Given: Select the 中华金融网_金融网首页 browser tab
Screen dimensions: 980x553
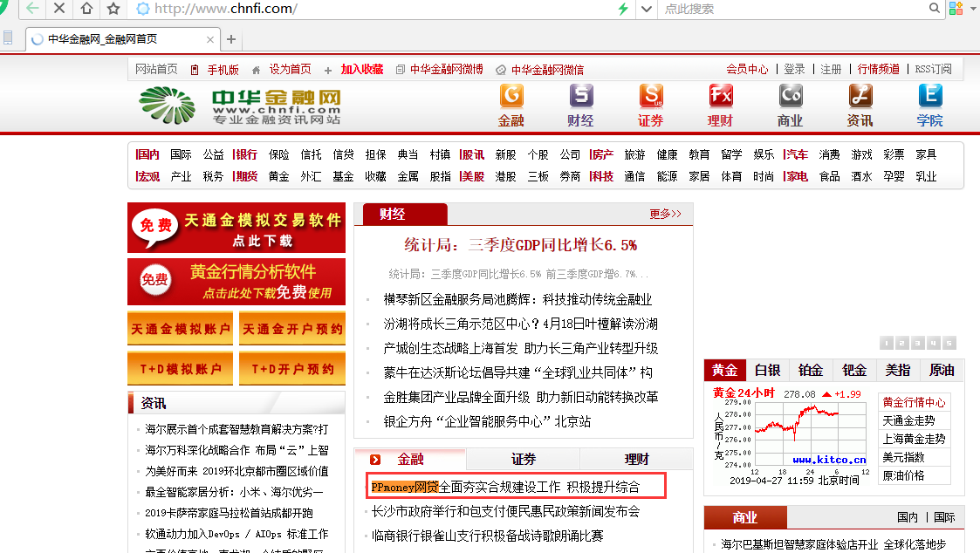Looking at the screenshot, I should coord(123,39).
